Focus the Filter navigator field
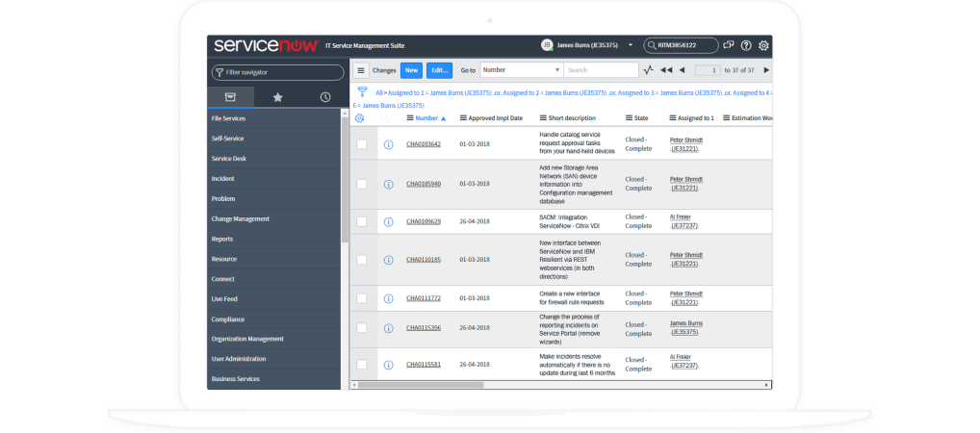980x433 pixels. click(x=277, y=72)
